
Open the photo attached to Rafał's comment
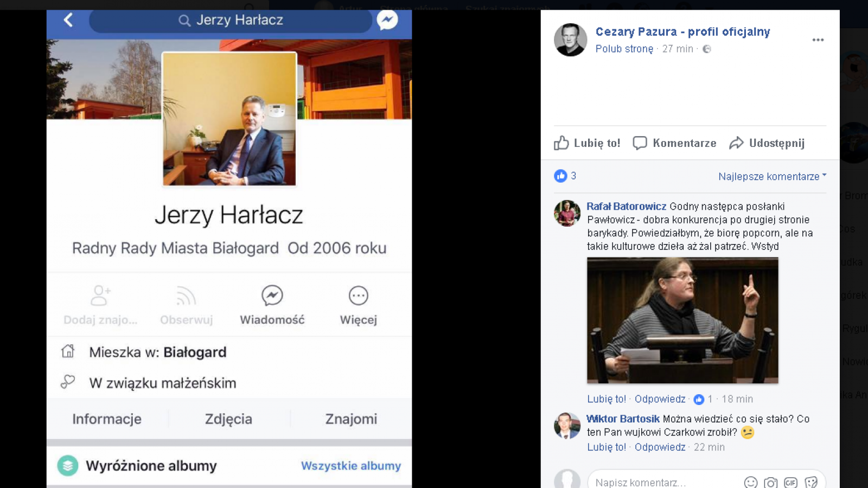(682, 320)
